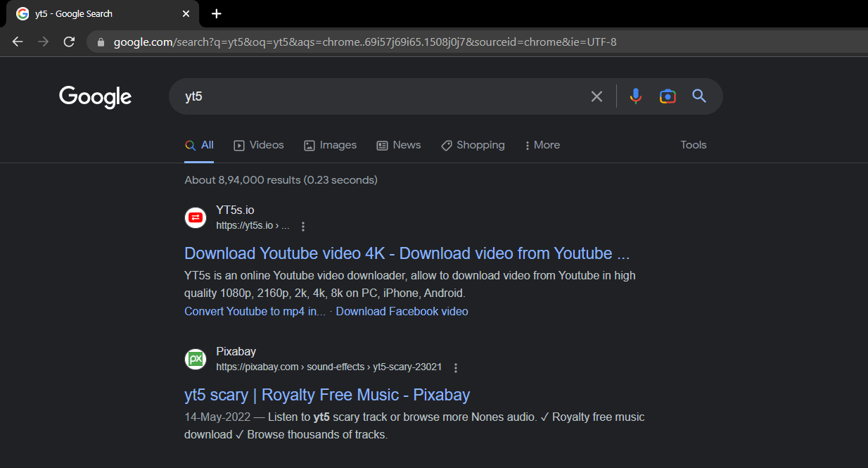Click the YT5s.io red favicon
The image size is (868, 468).
click(x=196, y=217)
